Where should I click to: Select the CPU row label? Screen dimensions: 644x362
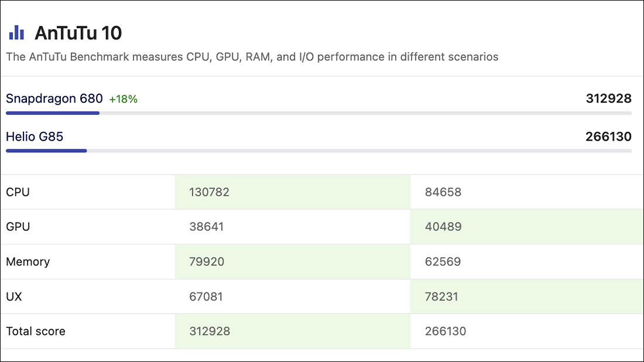(x=18, y=192)
